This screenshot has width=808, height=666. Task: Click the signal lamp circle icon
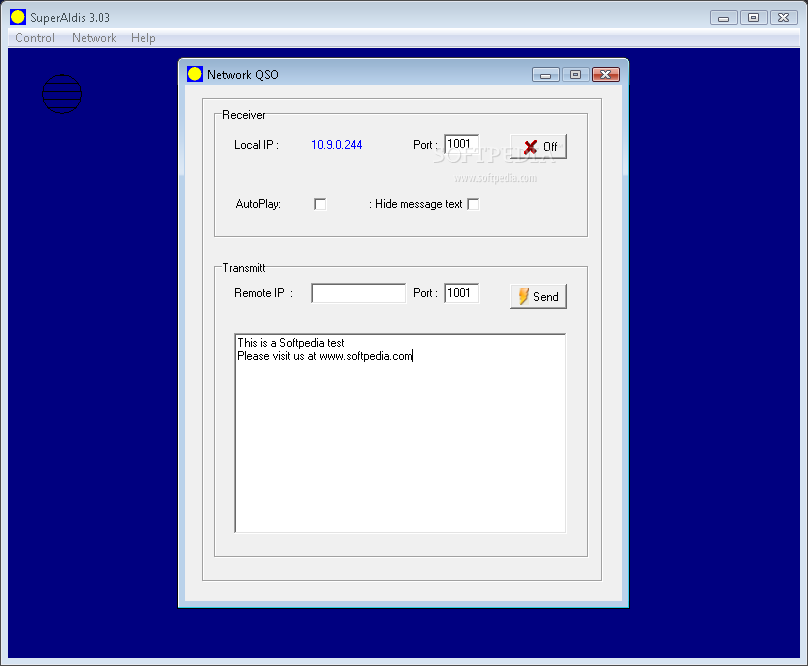[62, 94]
